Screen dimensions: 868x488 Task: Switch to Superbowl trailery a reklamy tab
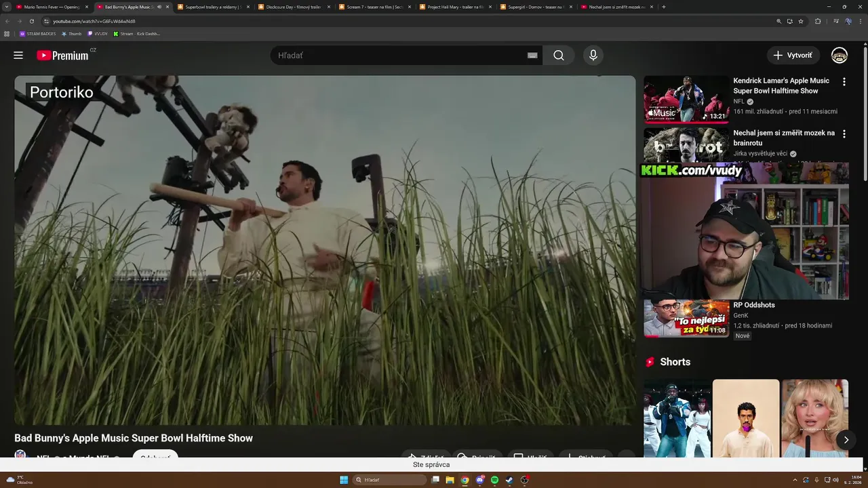coord(213,7)
